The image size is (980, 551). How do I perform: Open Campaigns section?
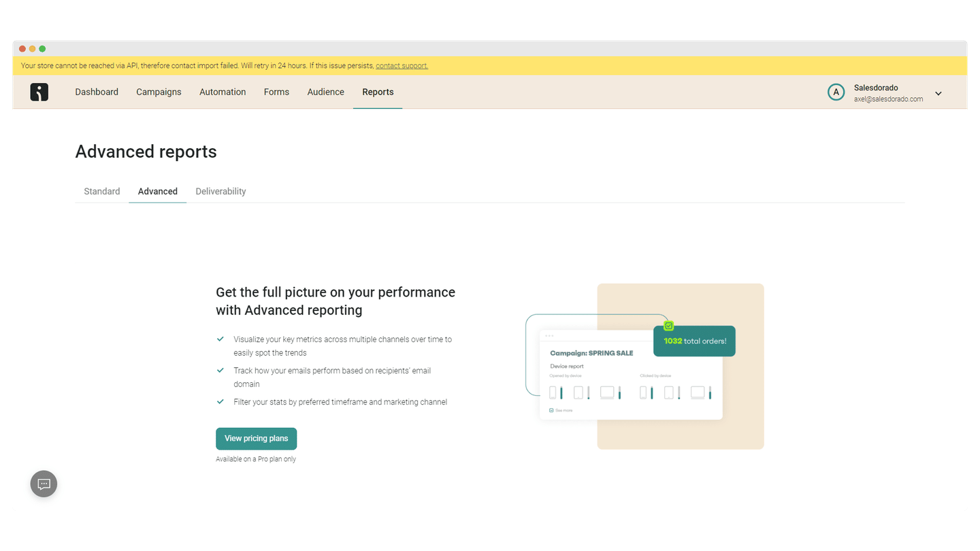tap(159, 92)
